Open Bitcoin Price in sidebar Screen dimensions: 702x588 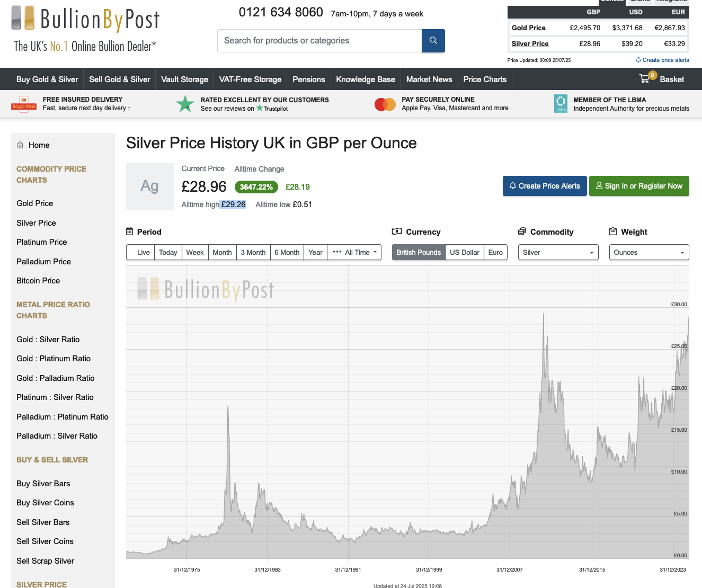(x=38, y=281)
